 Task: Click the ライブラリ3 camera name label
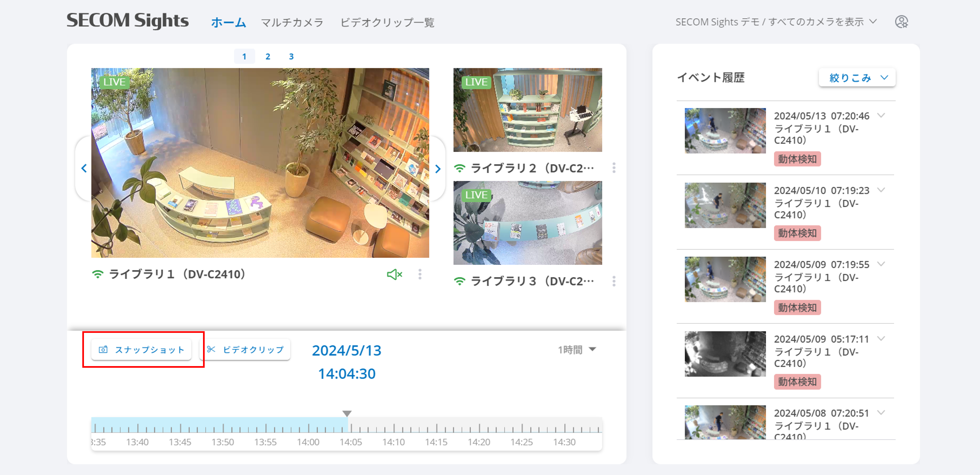point(532,281)
